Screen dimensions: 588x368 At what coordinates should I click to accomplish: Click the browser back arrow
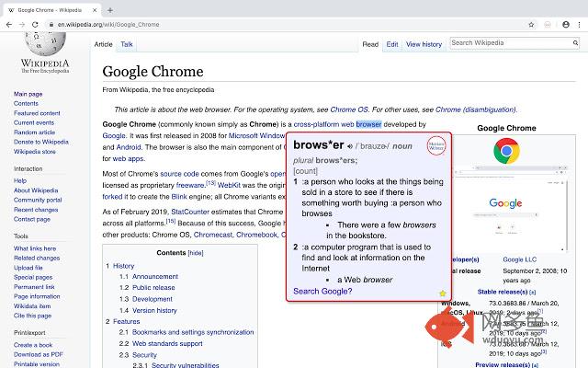[x=9, y=25]
